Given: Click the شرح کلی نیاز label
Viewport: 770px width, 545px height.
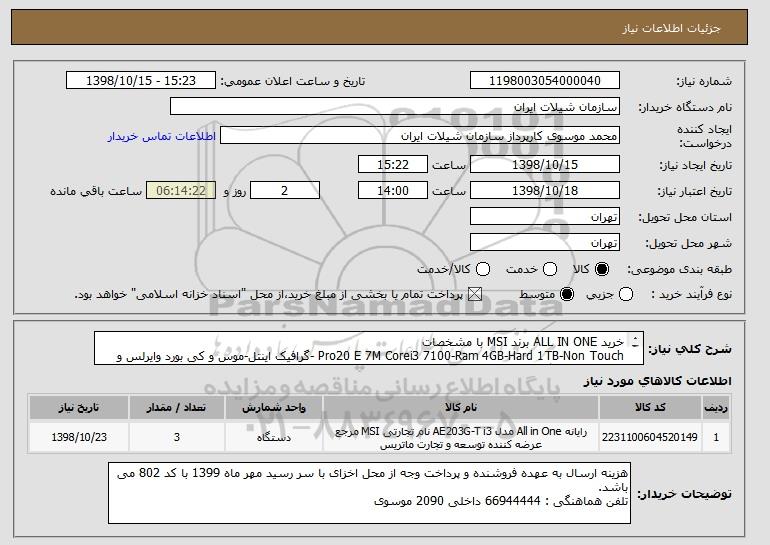Looking at the screenshot, I should [x=690, y=349].
